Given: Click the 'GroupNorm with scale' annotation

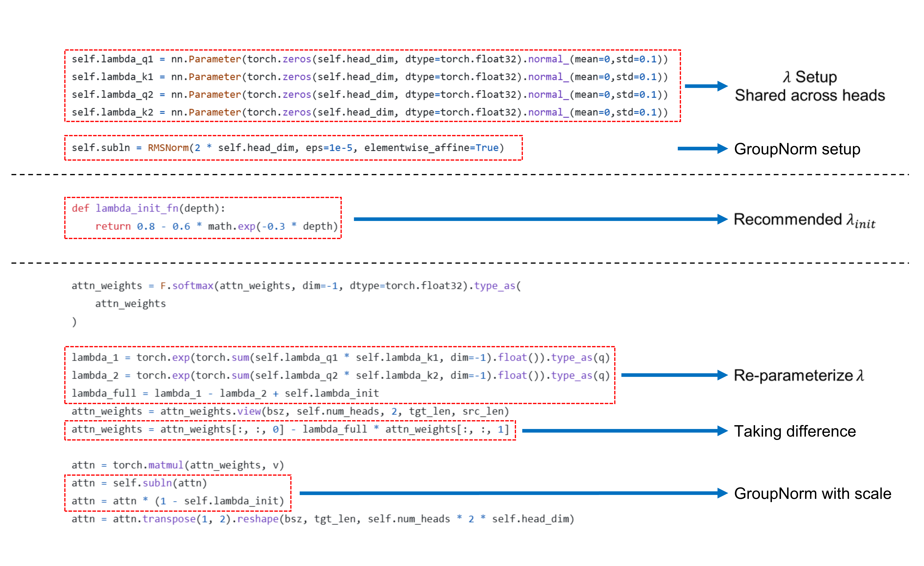Looking at the screenshot, I should [812, 494].
